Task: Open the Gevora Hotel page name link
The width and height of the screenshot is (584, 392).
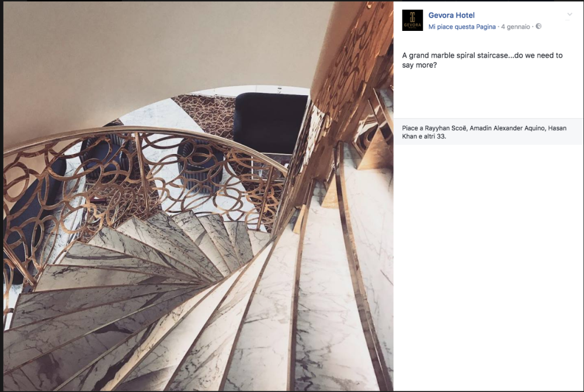Action: tap(451, 15)
